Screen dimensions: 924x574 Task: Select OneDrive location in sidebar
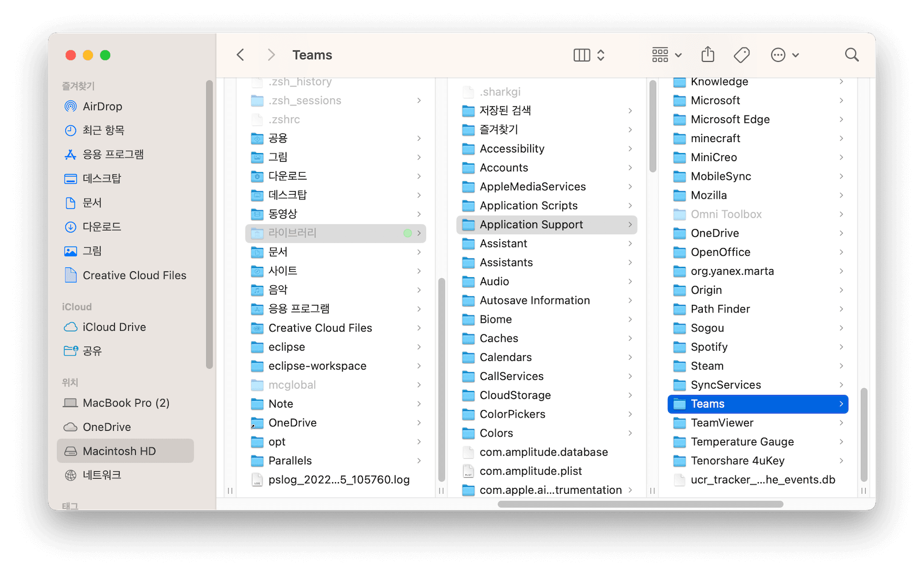coord(126,427)
